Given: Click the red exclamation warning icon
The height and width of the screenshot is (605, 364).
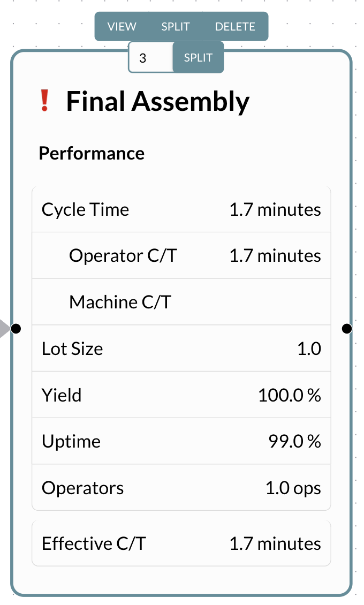Looking at the screenshot, I should coord(45,101).
